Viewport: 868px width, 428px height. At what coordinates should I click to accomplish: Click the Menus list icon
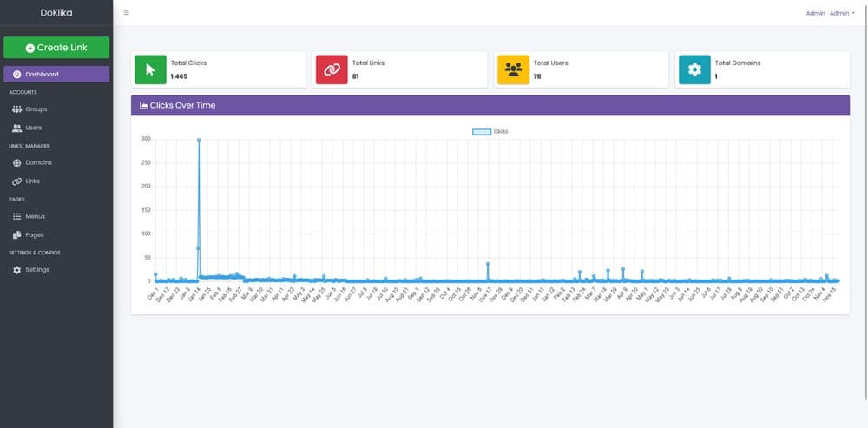[16, 216]
